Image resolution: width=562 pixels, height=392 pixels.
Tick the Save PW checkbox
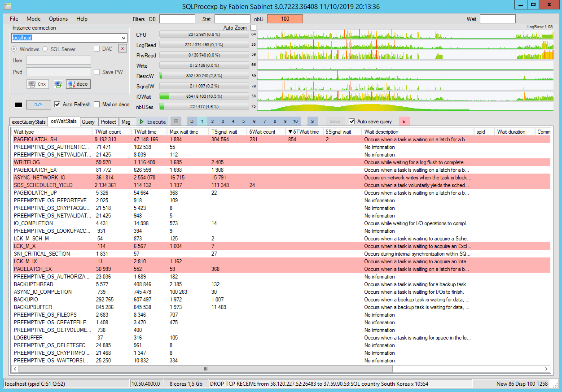[x=97, y=72]
